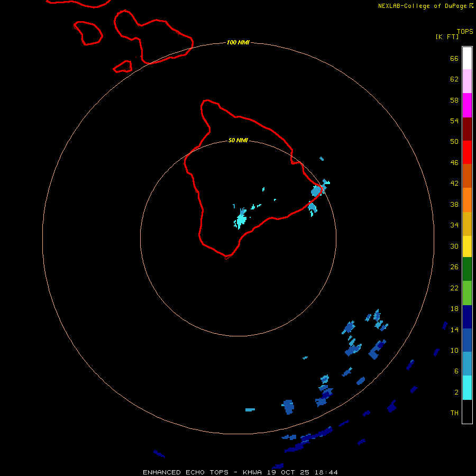
Task: Select the "50" legend value
Action: (x=454, y=141)
